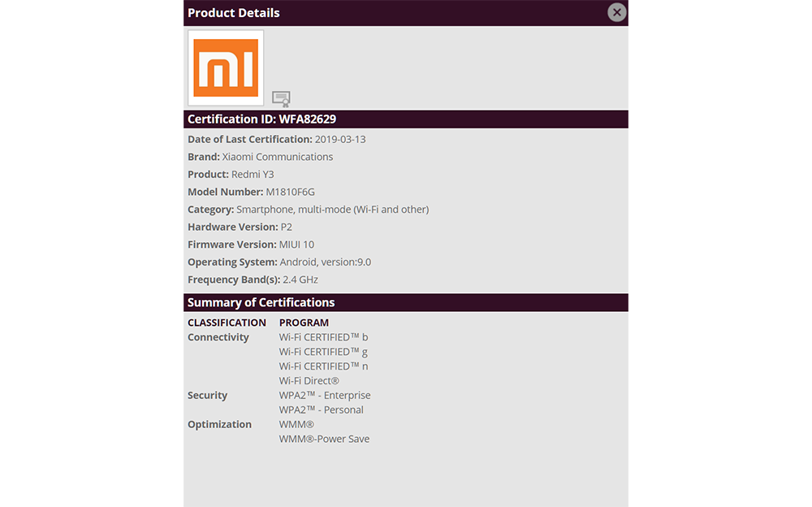The width and height of the screenshot is (812, 507).
Task: Click the Xiaomi Mi logo thumbnail
Action: pos(226,68)
